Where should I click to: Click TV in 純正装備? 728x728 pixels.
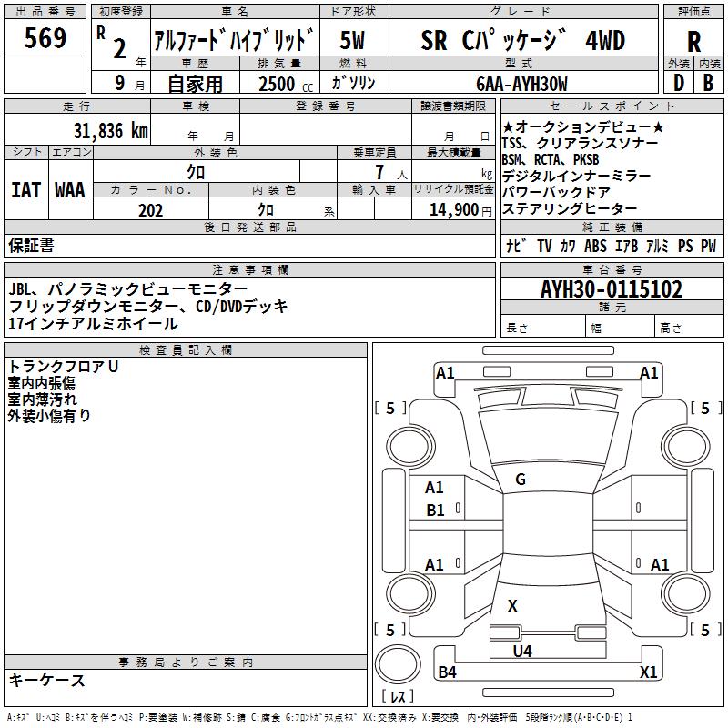pos(544,246)
